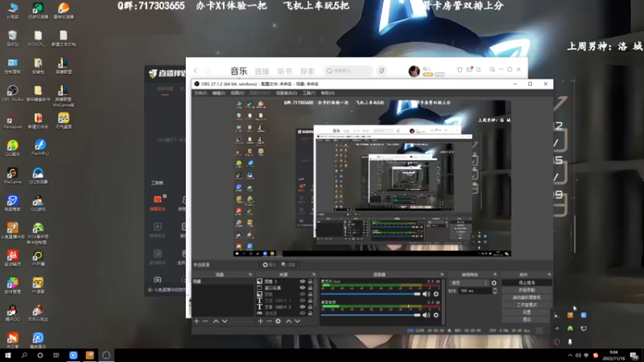Click 工作室模式 button
The height and width of the screenshot is (362, 644).
pyautogui.click(x=526, y=305)
